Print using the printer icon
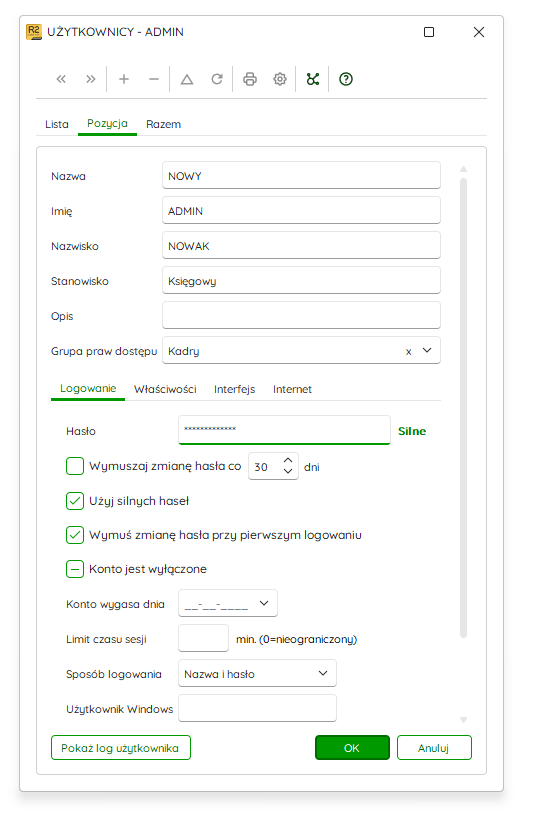Viewport: 540px width, 824px height. click(x=250, y=79)
